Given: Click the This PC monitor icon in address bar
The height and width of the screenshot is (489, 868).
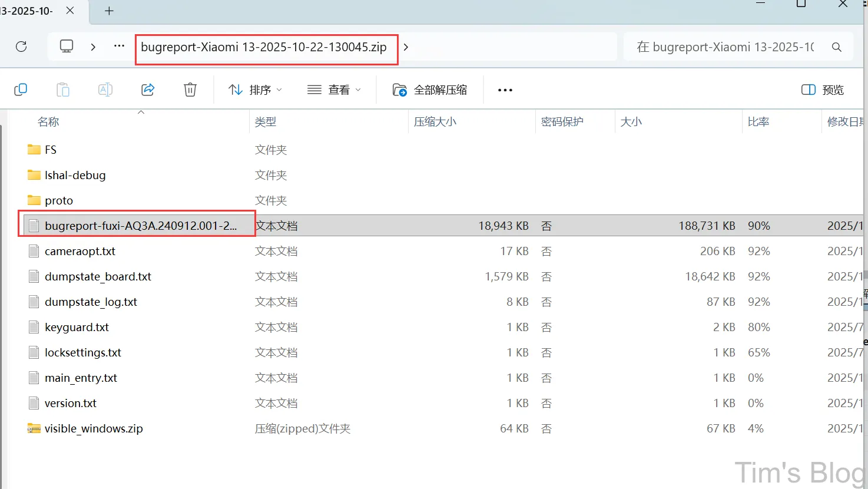Looking at the screenshot, I should point(66,46).
